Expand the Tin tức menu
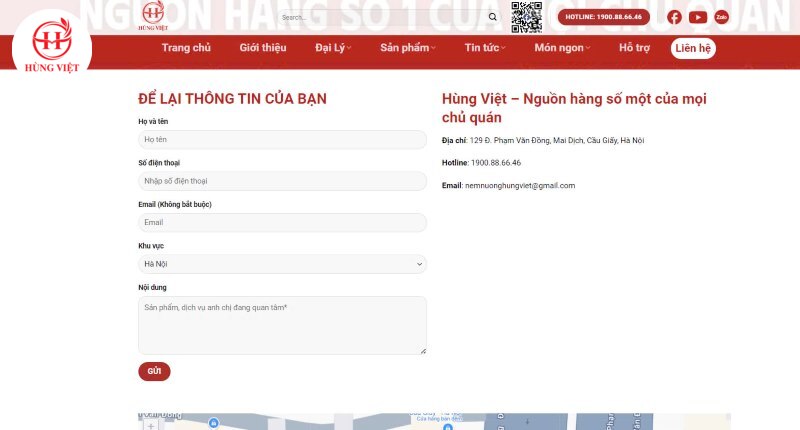Image resolution: width=800 pixels, height=430 pixels. pos(485,48)
